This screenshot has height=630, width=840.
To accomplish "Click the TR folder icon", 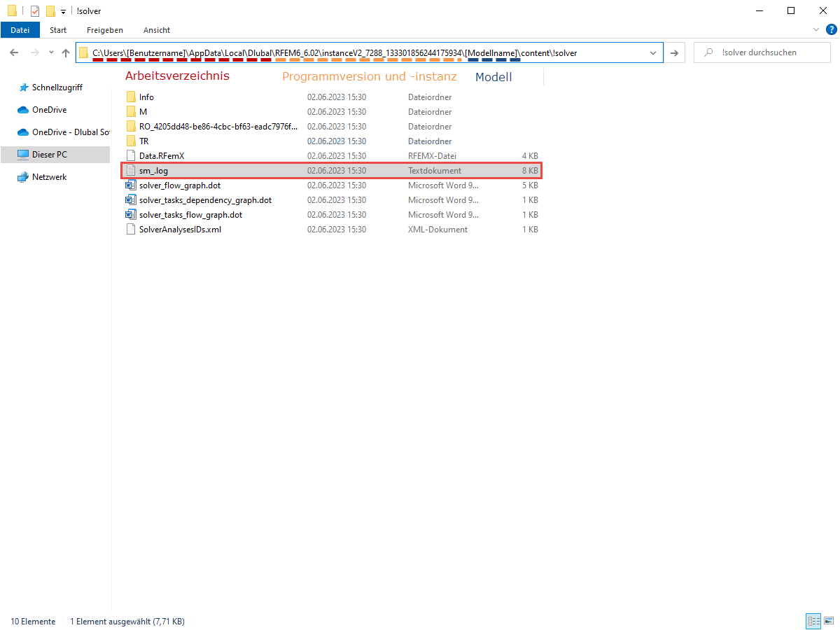I will (131, 141).
